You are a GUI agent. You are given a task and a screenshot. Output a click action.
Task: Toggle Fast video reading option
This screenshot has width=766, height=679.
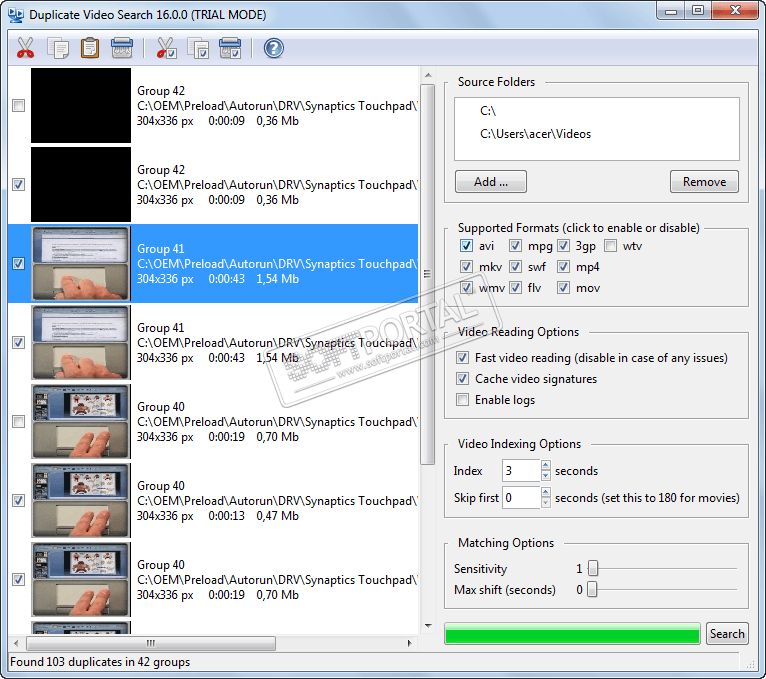coord(462,358)
